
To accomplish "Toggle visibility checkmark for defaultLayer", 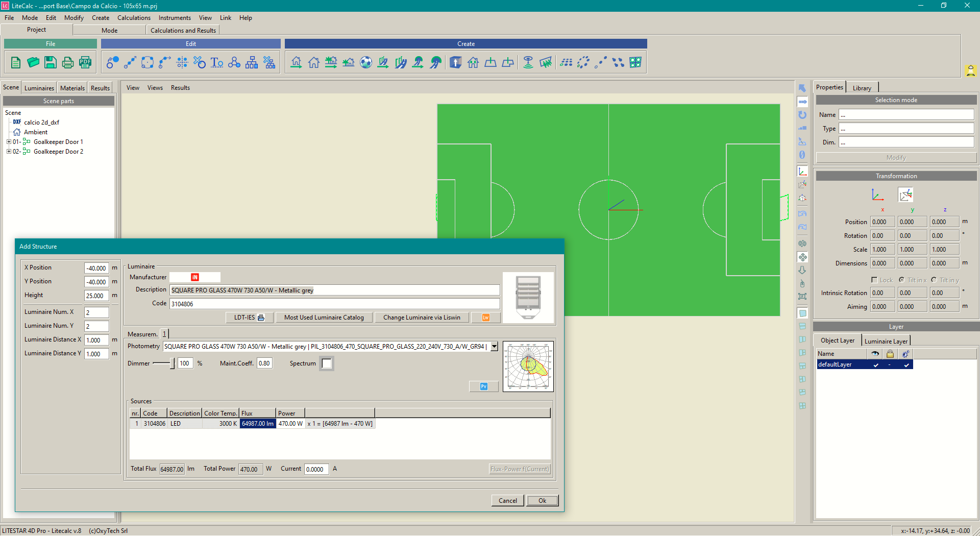I will click(x=876, y=365).
